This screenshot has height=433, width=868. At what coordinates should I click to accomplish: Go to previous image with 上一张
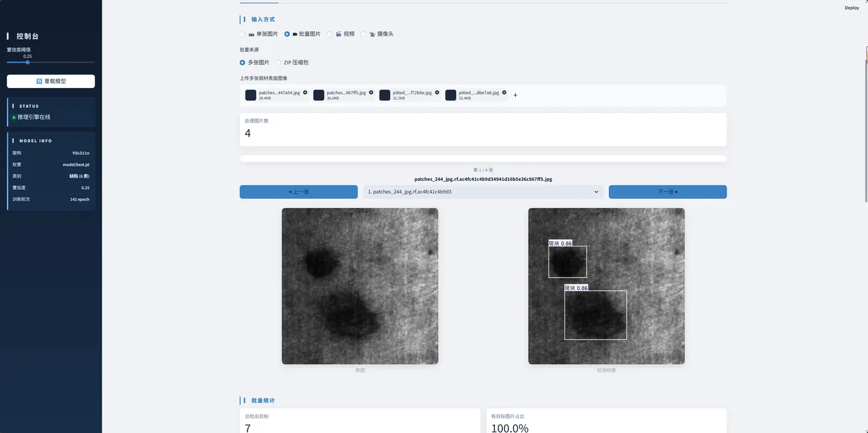[299, 192]
